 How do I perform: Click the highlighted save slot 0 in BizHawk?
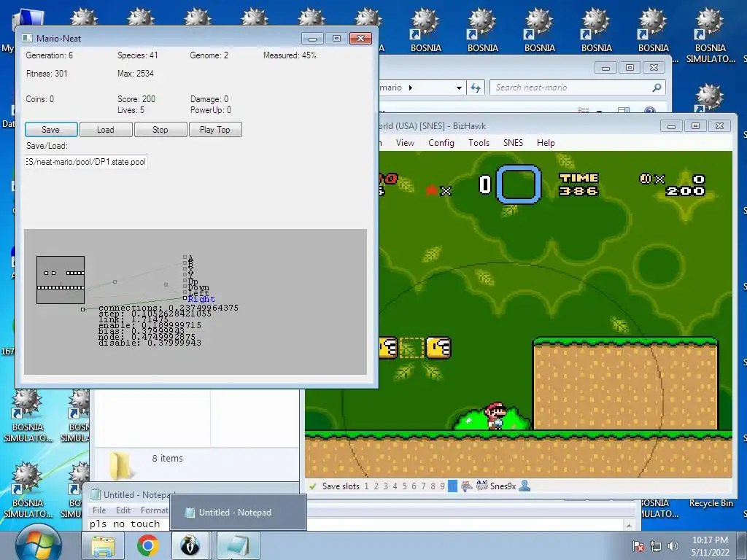tap(452, 486)
